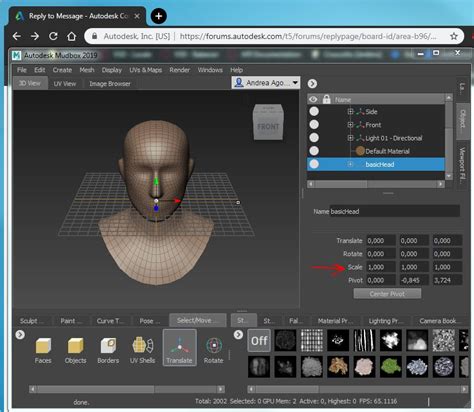Open the Material Presets tab

[x=335, y=321]
